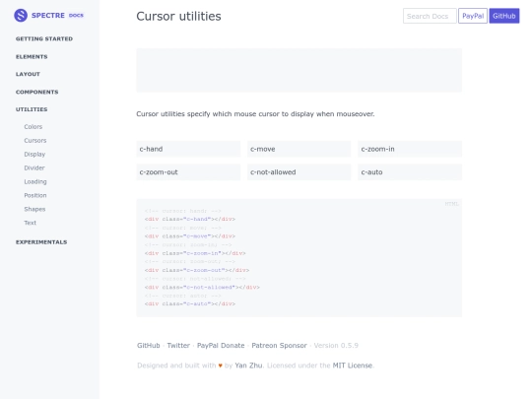Collapse the Utilities sidebar section
This screenshot has height=399, width=532.
point(32,109)
